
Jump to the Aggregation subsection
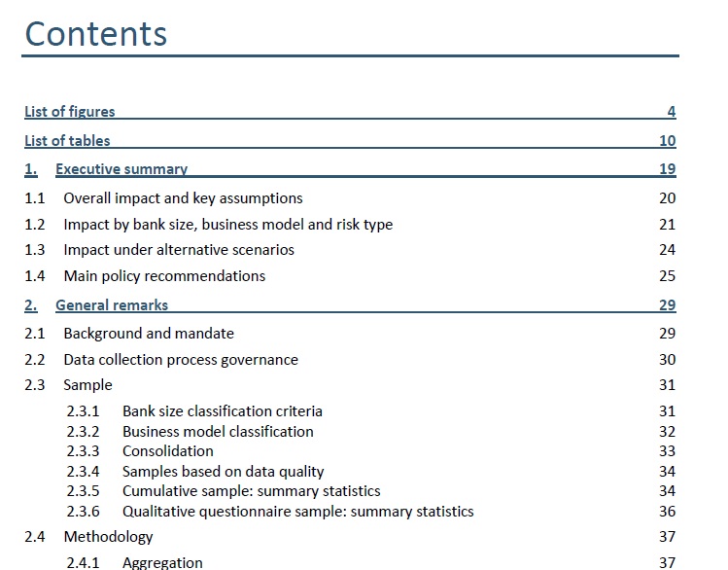coord(162,562)
